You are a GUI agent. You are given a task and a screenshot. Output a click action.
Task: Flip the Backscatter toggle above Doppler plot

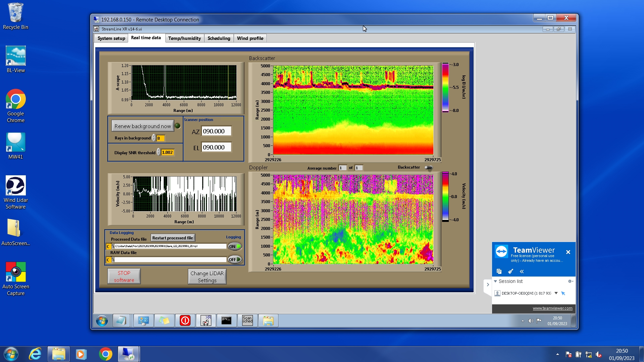tap(428, 168)
